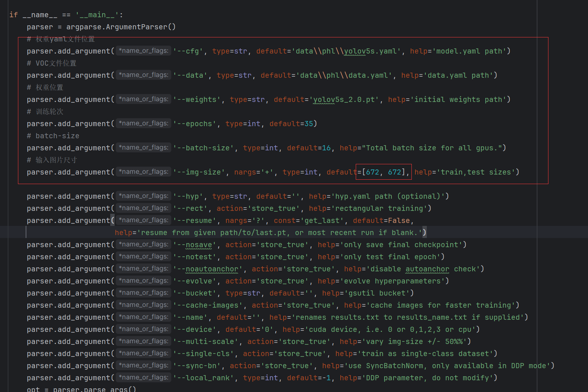Click the default=False value on resume line
Image resolution: width=588 pixels, height=392 pixels.
pyautogui.click(x=381, y=220)
